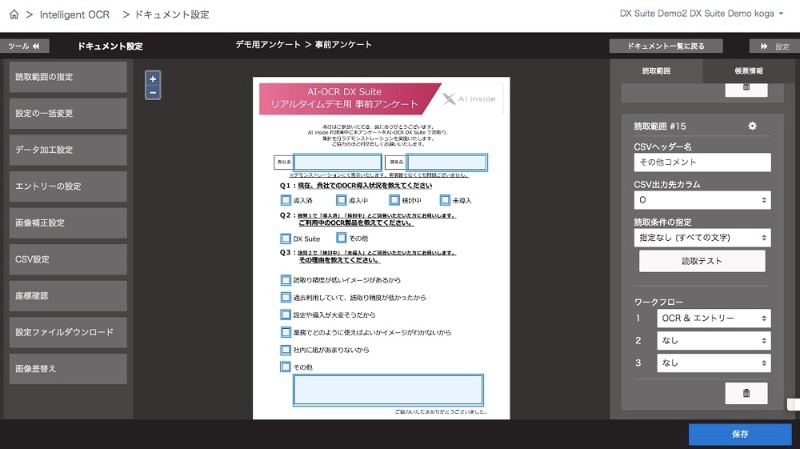Image resolution: width=800 pixels, height=449 pixels.
Task: Click the 読取テスト button
Action: pos(702,261)
